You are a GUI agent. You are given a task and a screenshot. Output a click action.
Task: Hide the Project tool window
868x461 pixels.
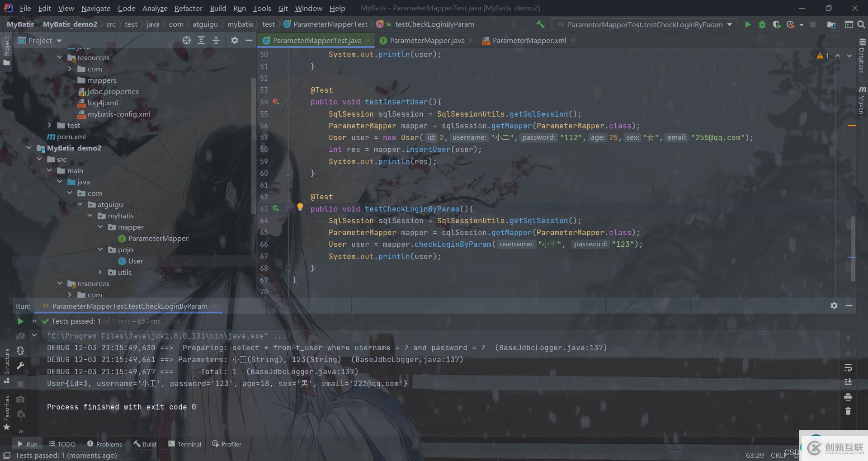(249, 40)
